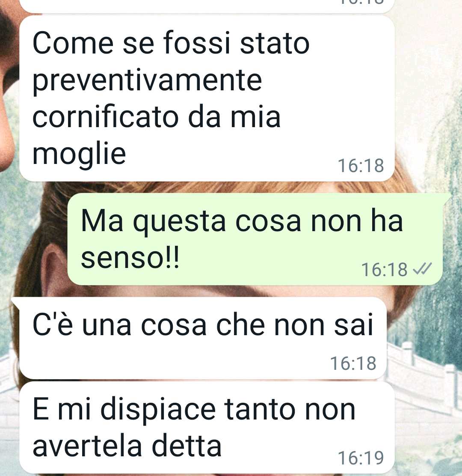
Task: Click the ear visible in the chat wallpaper
Action: pyautogui.click(x=55, y=267)
